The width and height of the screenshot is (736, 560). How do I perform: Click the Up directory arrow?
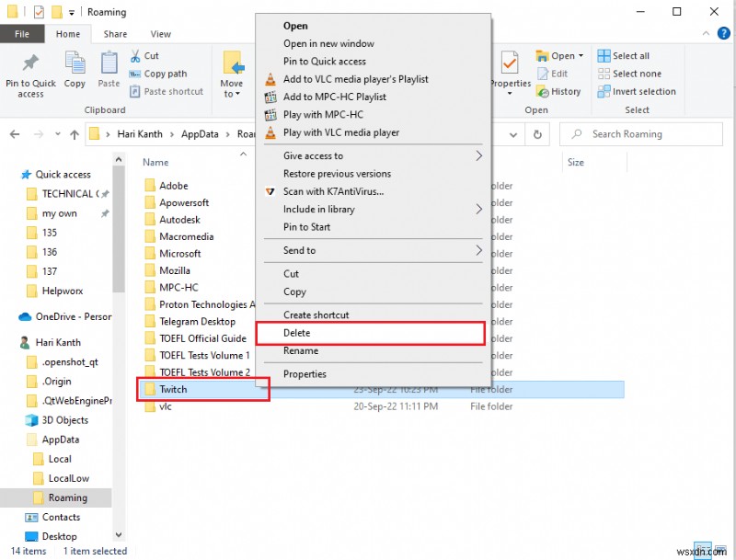[x=71, y=134]
